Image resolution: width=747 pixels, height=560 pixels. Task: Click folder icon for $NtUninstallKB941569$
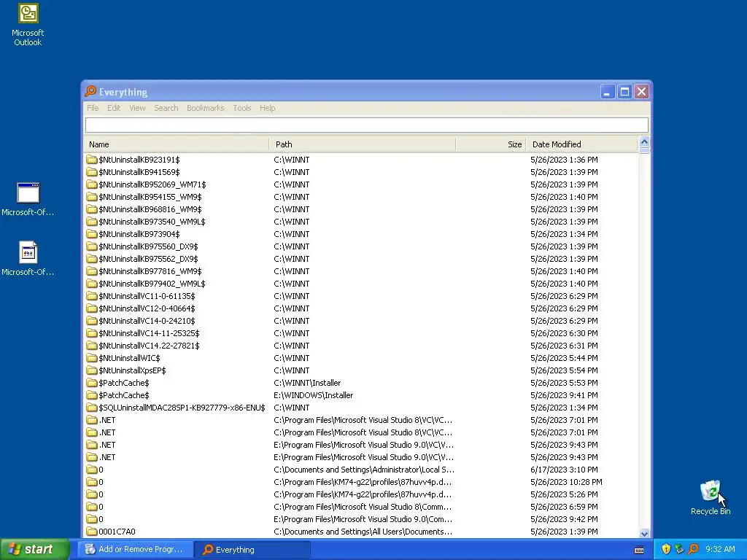point(91,172)
